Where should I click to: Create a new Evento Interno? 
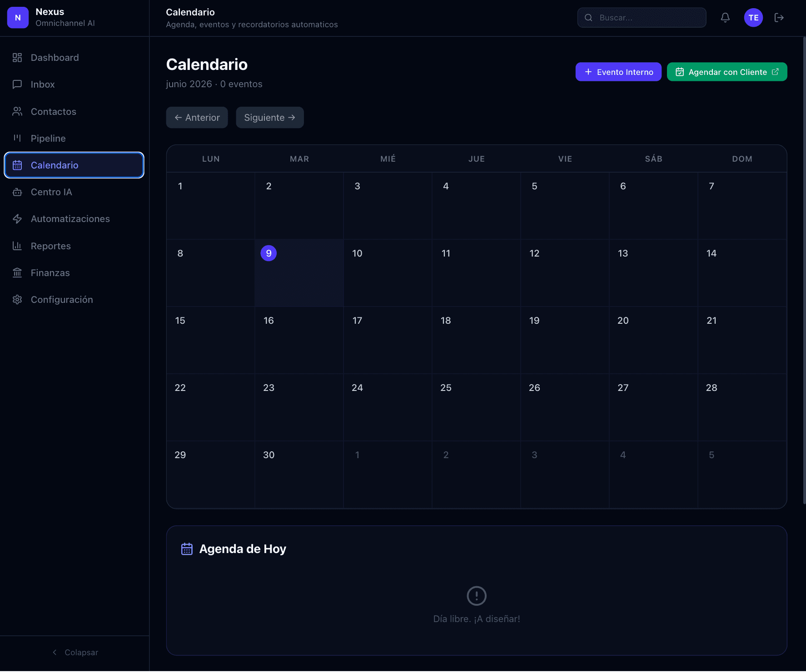tap(618, 72)
